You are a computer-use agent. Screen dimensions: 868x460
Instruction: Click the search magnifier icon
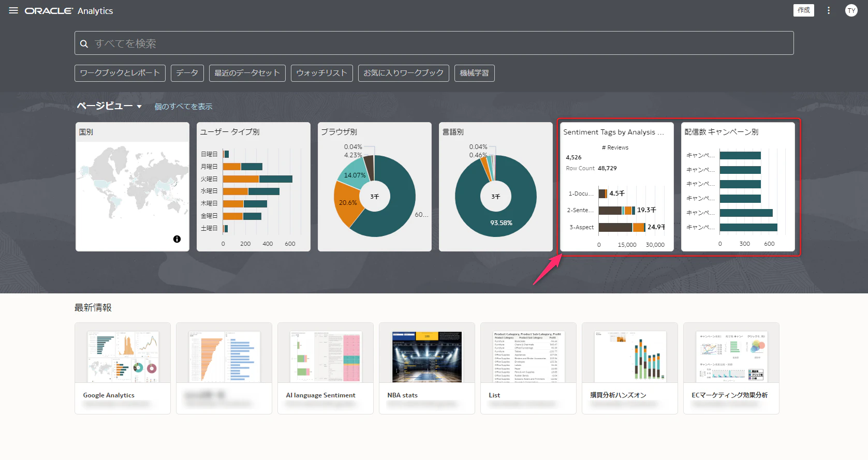(84, 43)
